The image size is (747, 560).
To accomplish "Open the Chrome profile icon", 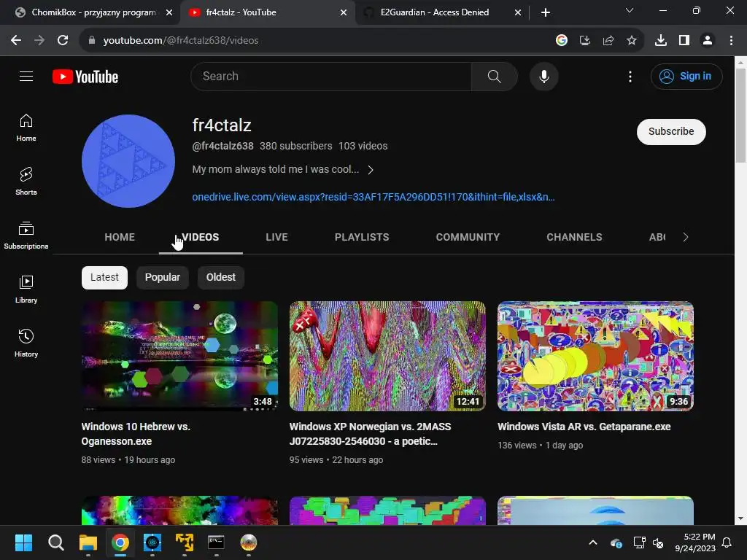I will (708, 41).
